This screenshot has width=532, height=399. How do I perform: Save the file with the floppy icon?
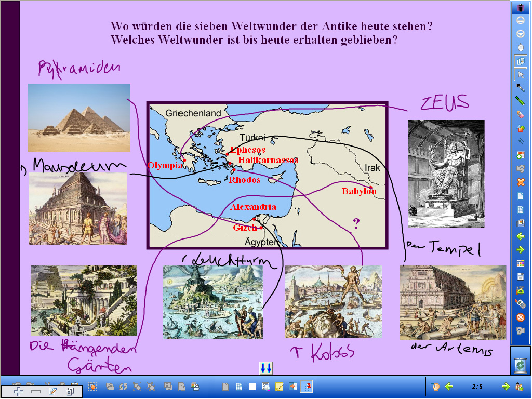click(521, 277)
